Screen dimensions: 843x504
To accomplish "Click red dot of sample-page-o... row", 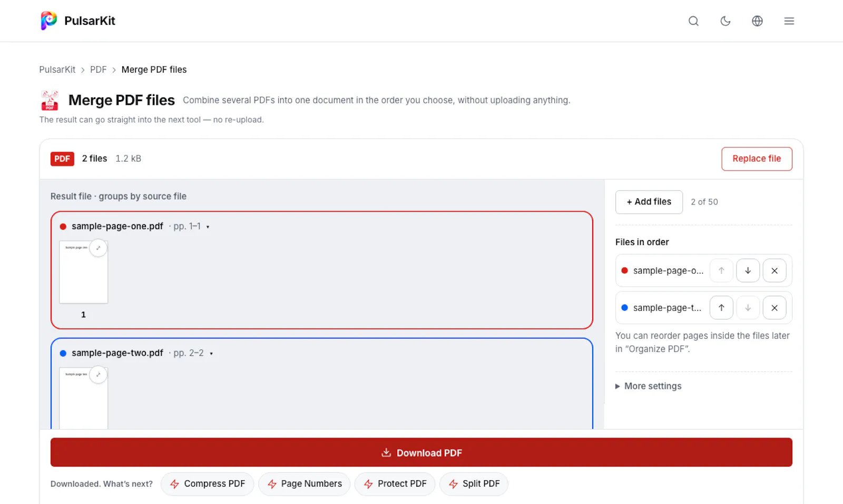I will coord(624,271).
